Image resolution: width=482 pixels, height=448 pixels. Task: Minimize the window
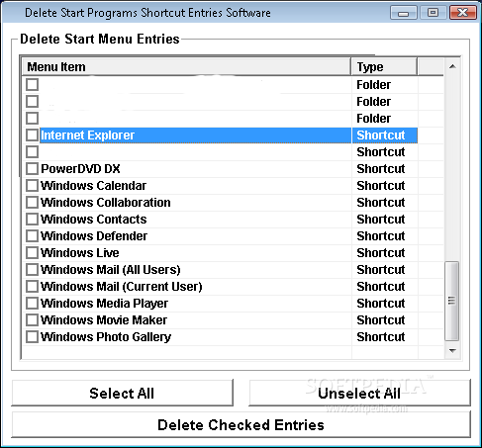click(x=403, y=13)
